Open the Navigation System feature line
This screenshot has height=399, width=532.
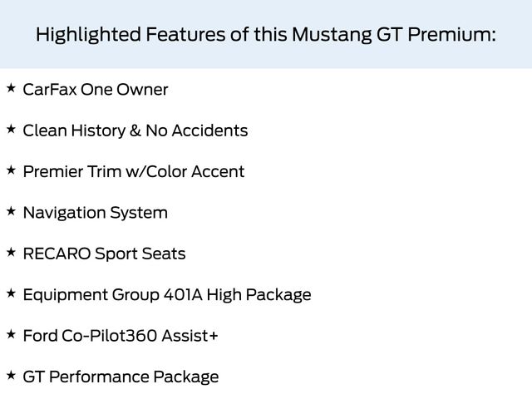(x=96, y=212)
